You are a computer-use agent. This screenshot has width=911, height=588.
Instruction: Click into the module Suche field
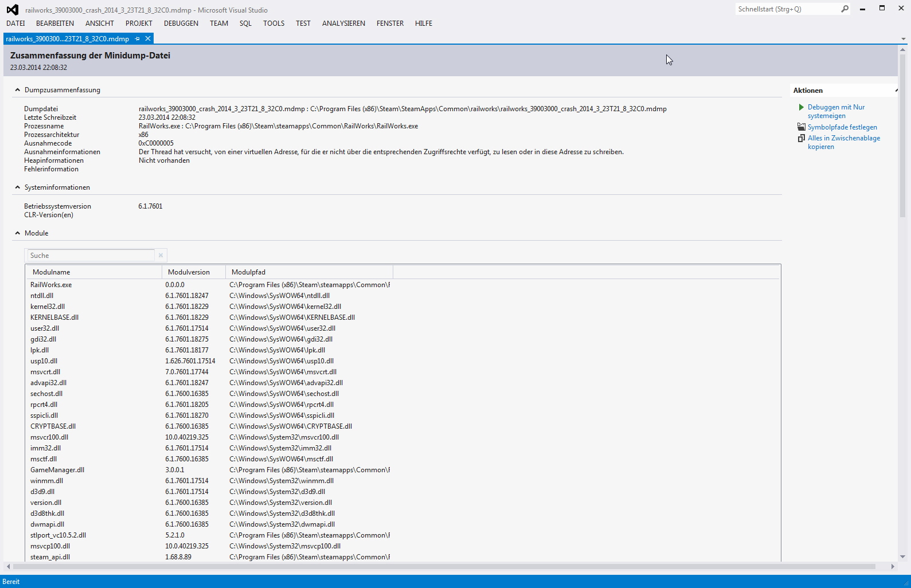[x=91, y=256]
